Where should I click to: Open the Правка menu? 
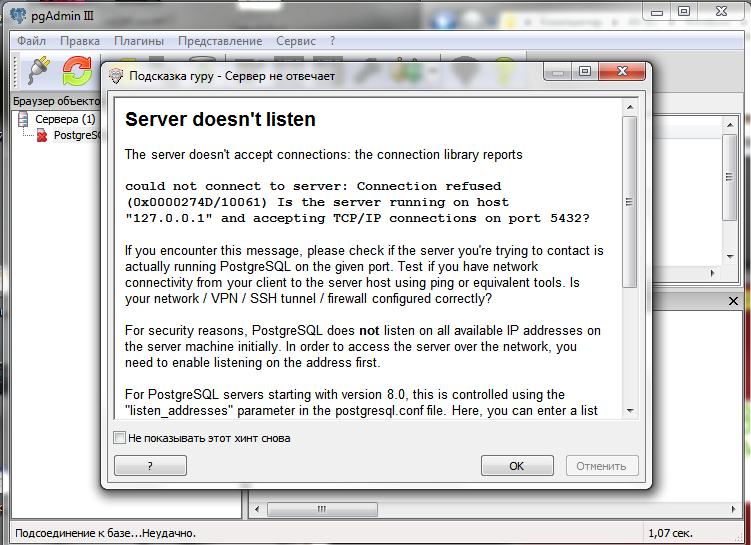click(x=80, y=41)
